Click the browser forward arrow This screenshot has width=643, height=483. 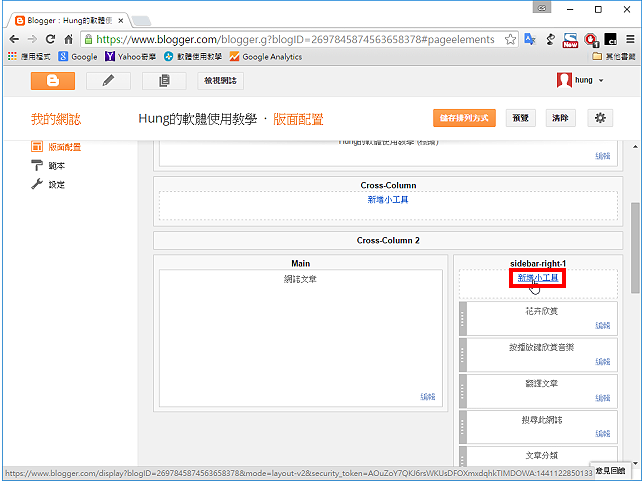tap(32, 39)
